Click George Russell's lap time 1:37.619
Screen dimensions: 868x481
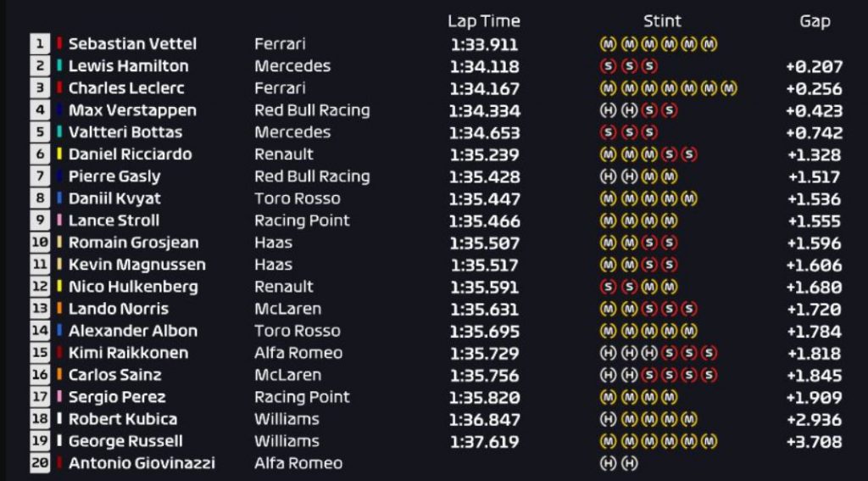[484, 442]
